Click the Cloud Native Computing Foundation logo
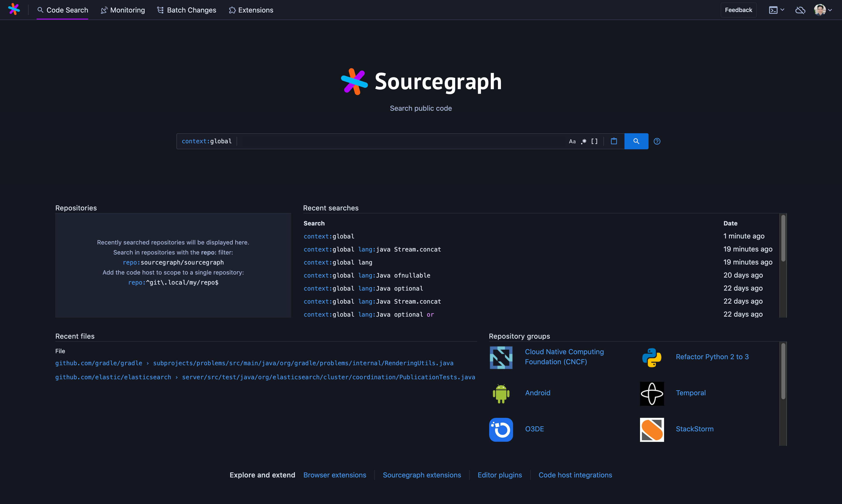Image resolution: width=842 pixels, height=504 pixels. pyautogui.click(x=501, y=358)
